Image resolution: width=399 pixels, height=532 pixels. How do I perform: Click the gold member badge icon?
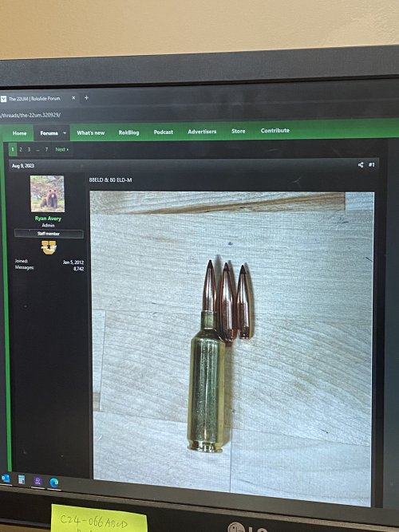tap(49, 247)
